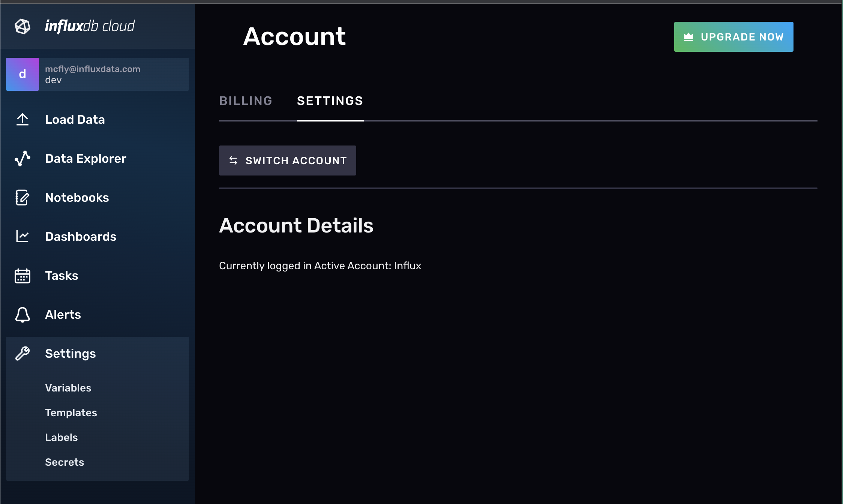Screen dimensions: 843x504
Task: Click the InfluxDB Cloud logo
Action: pos(22,25)
